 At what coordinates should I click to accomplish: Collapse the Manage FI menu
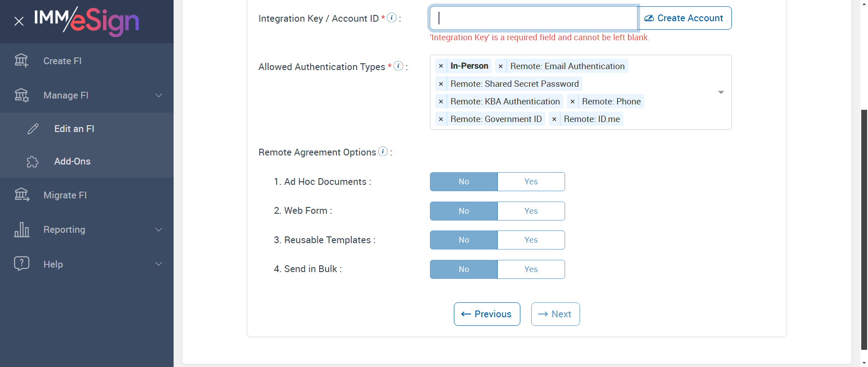pos(159,95)
